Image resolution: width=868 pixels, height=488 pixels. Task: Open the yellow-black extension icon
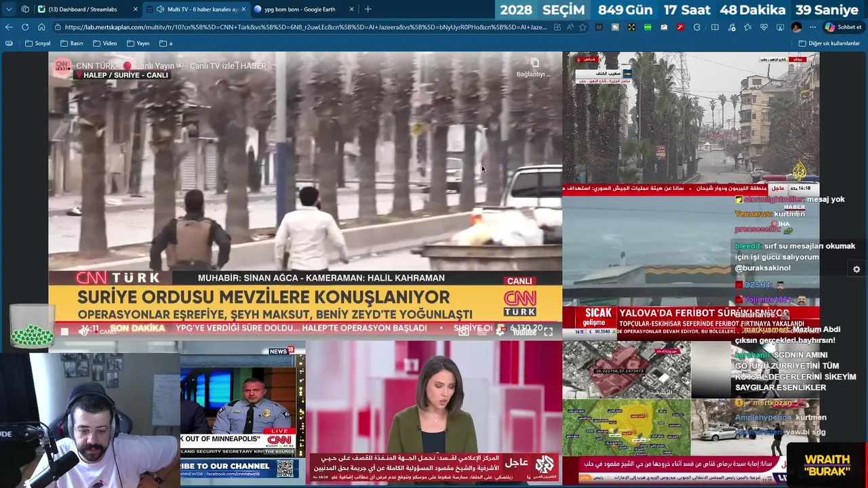631,27
